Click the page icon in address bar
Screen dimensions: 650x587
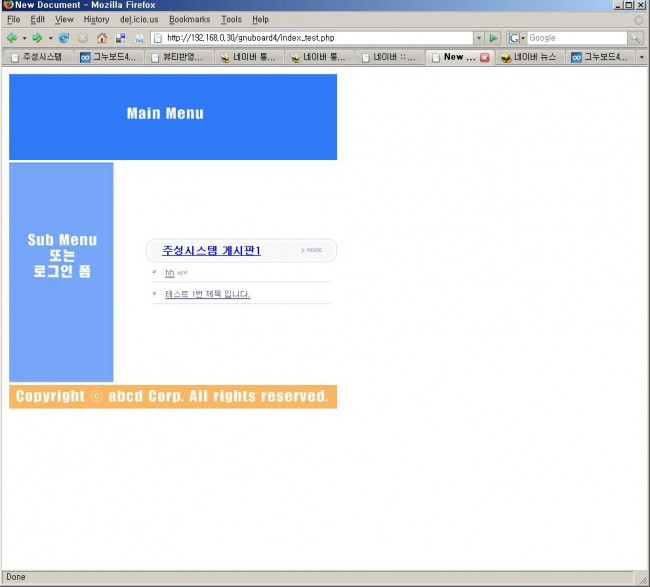tap(158, 38)
